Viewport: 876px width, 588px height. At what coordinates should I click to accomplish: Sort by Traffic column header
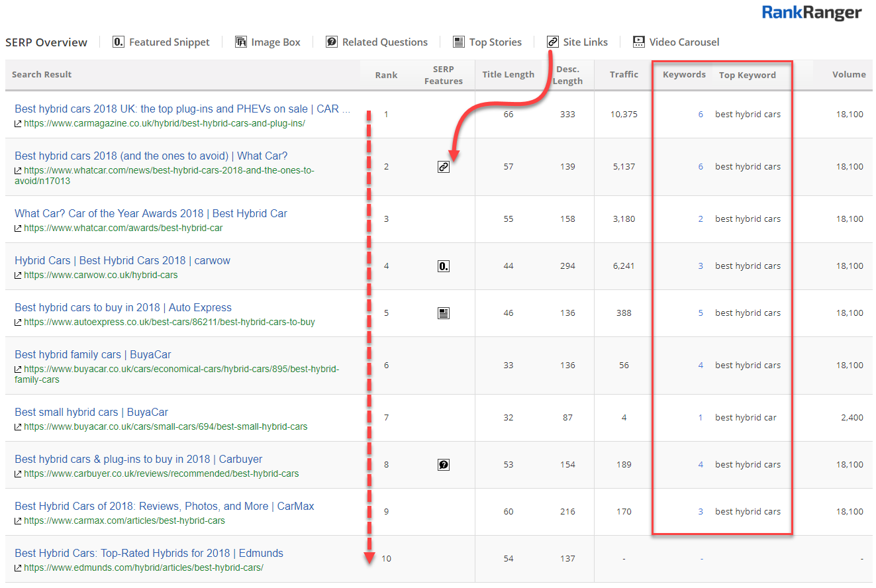(624, 75)
